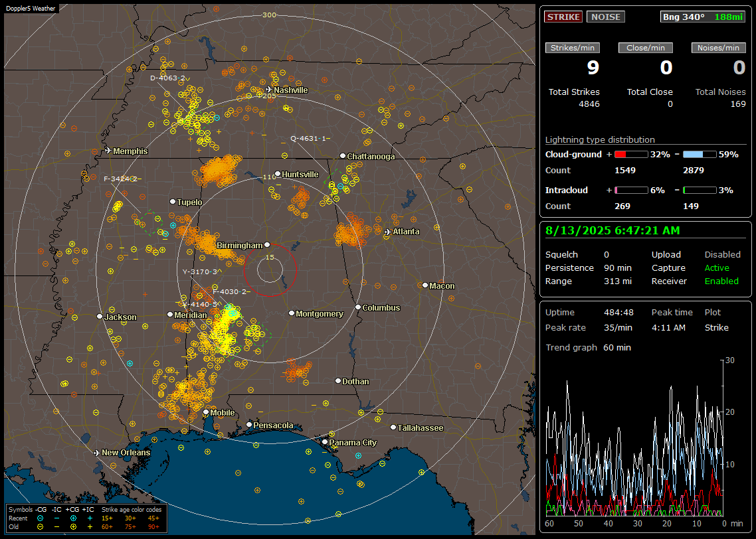Screen dimensions: 756x539
Task: Click the 15+ strike age color code
Action: [x=107, y=518]
